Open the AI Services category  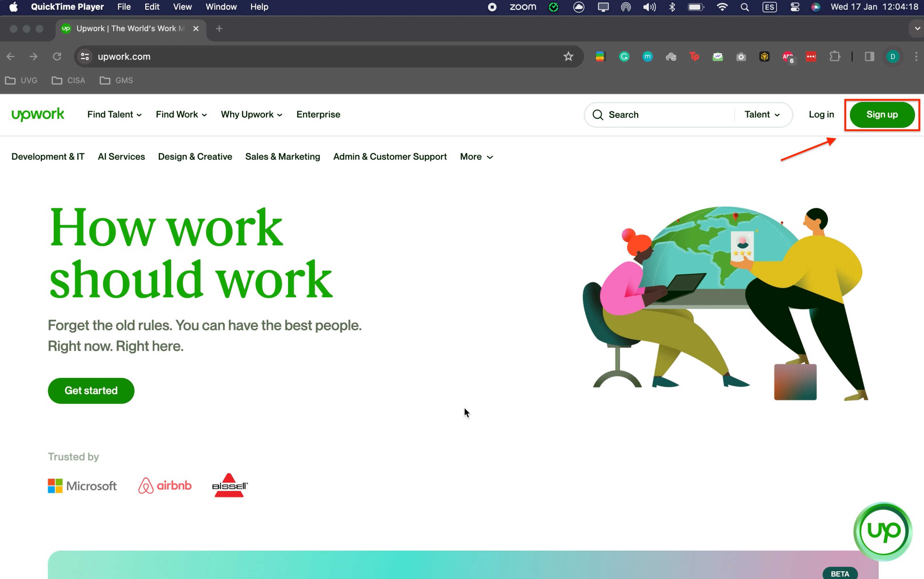pyautogui.click(x=121, y=157)
